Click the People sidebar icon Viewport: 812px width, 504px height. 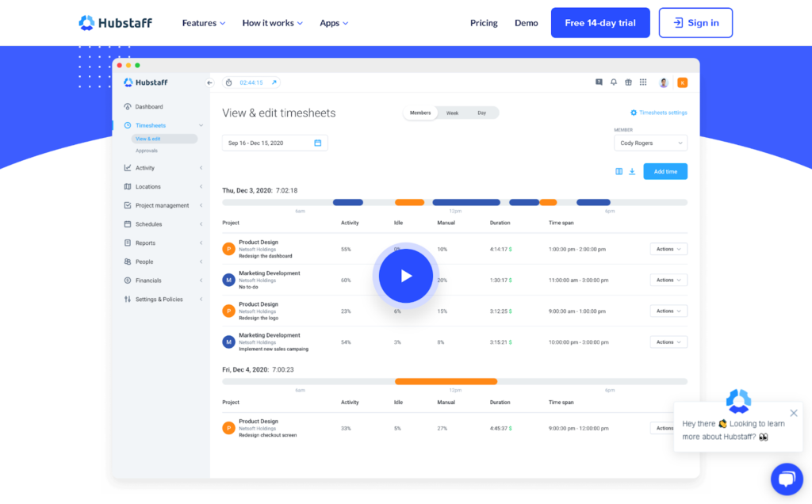tap(128, 262)
